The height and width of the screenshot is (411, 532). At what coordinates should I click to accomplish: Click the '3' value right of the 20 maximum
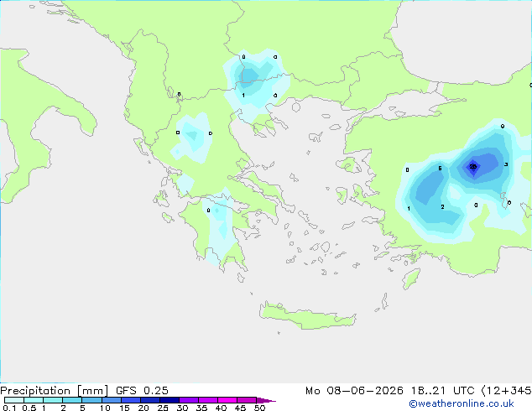(x=506, y=164)
